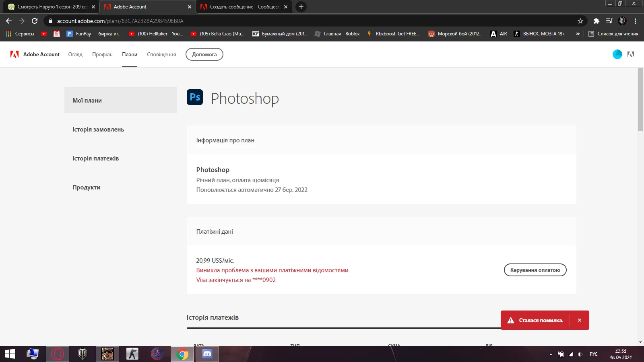Screen dimensions: 644x362
Task: Open Rbxboost Get FREE bookmark
Action: pos(393,34)
